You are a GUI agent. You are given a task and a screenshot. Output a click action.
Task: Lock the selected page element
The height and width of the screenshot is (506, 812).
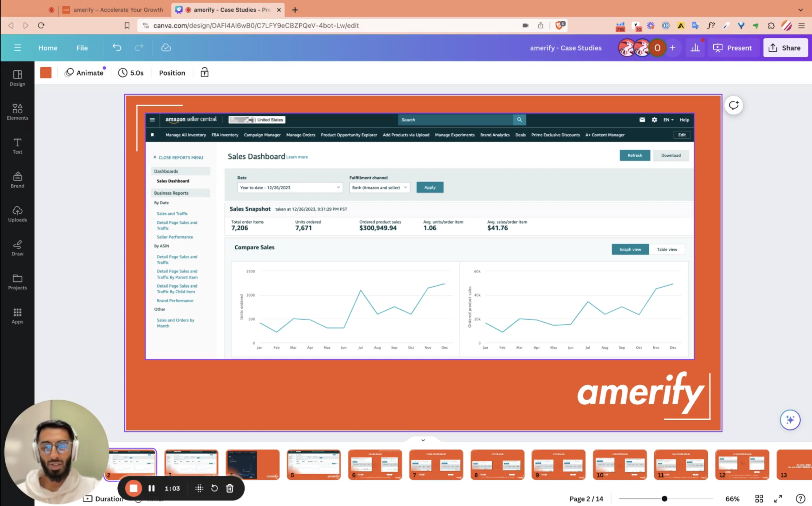click(204, 73)
